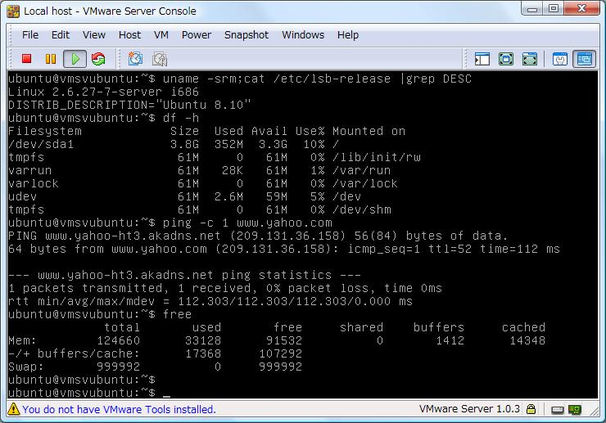Click the warning triangle icon in status bar
The width and height of the screenshot is (606, 423).
tap(14, 409)
